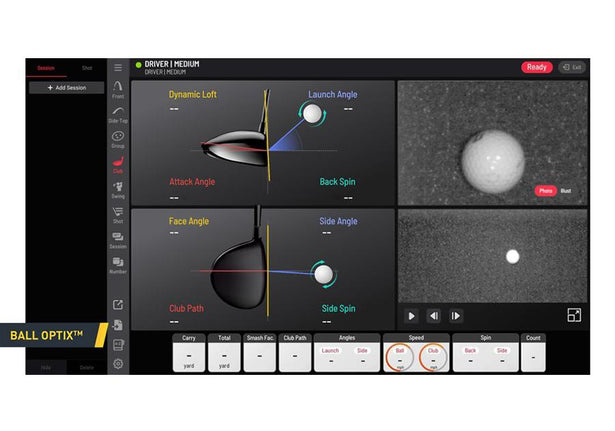615x431 pixels.
Task: Expand the ball camera view to fullscreen
Action: (x=574, y=315)
